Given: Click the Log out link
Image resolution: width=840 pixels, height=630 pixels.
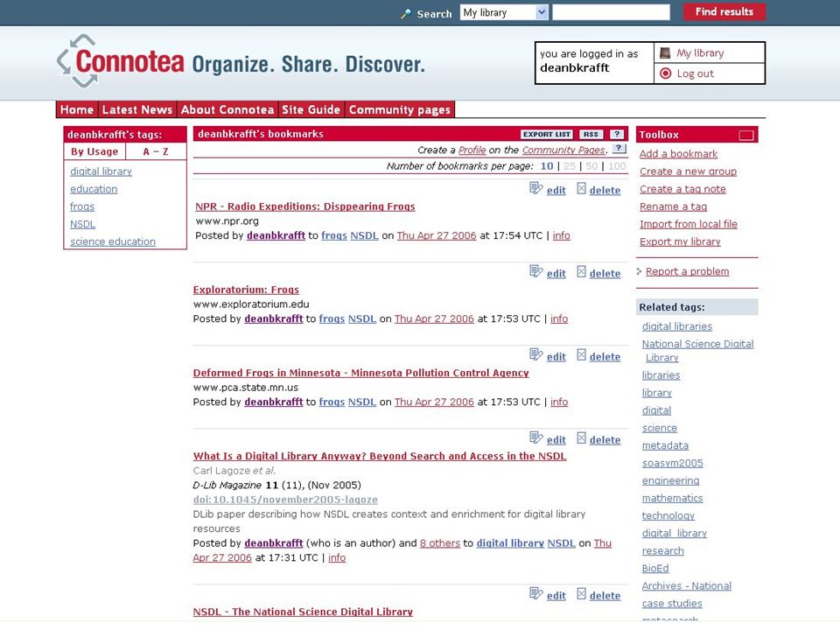Looking at the screenshot, I should 695,73.
